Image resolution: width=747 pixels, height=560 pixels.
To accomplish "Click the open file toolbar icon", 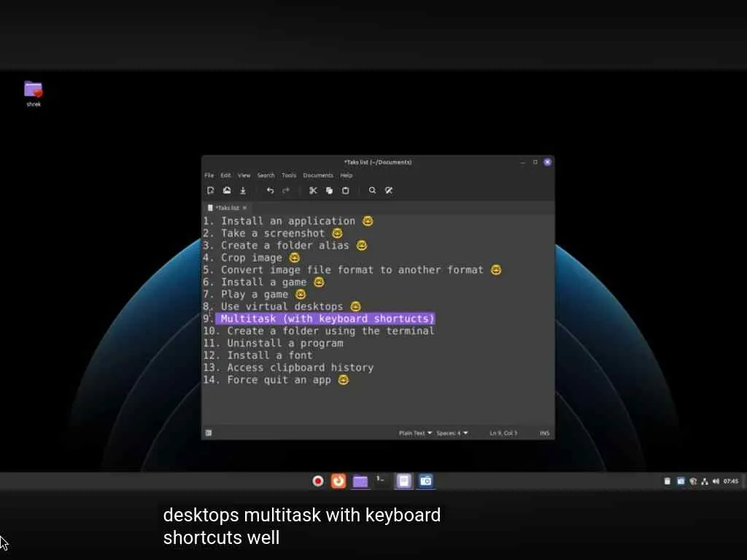I will (x=227, y=190).
